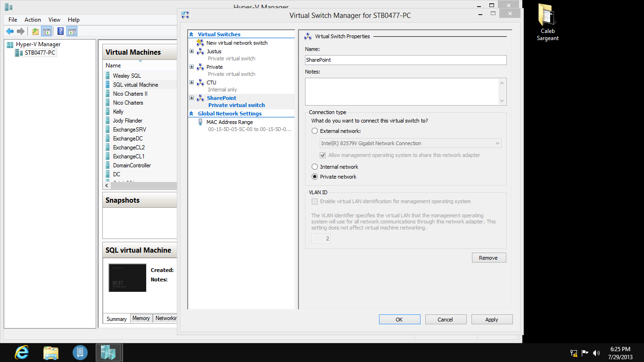
Task: Click the VLAN ID number field
Action: point(321,239)
